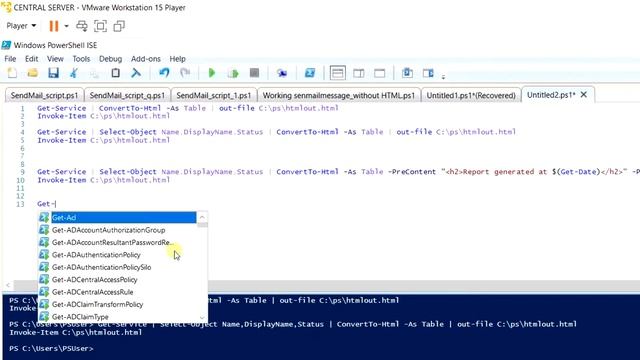Open the toolbar overflow options arrow
Viewport: 640px width, 360px height.
443,76
